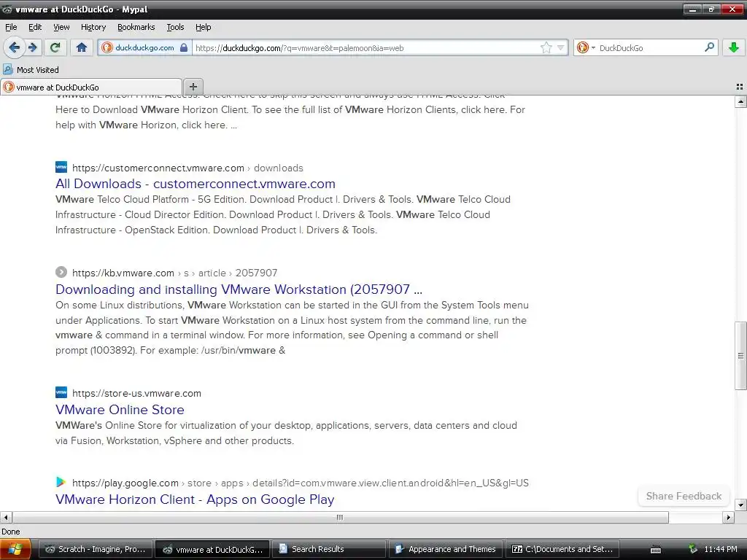The image size is (747, 560).
Task: Open Downloading and installing VMware Workstation result
Action: 239,289
